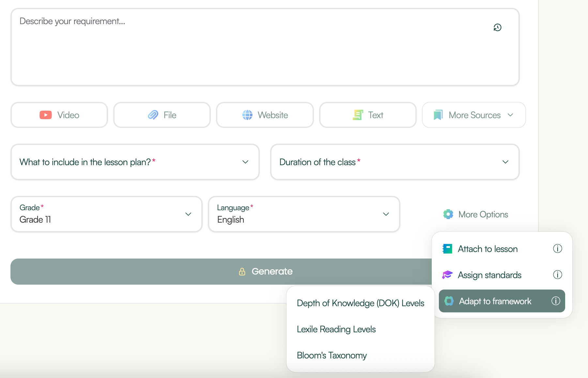Click the globe Website icon
The height and width of the screenshot is (378, 588).
coord(247,115)
